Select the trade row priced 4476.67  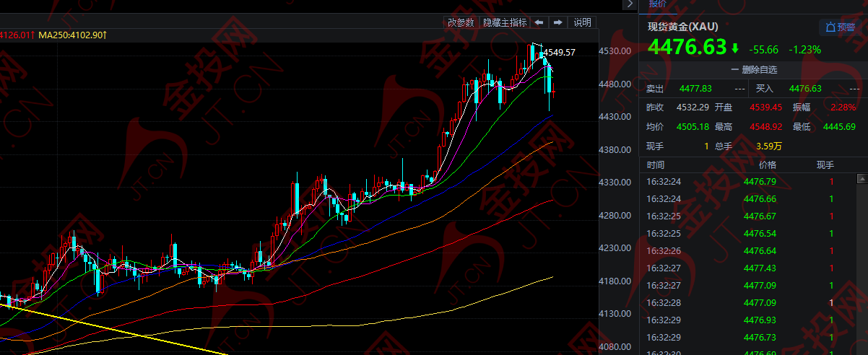coord(747,216)
